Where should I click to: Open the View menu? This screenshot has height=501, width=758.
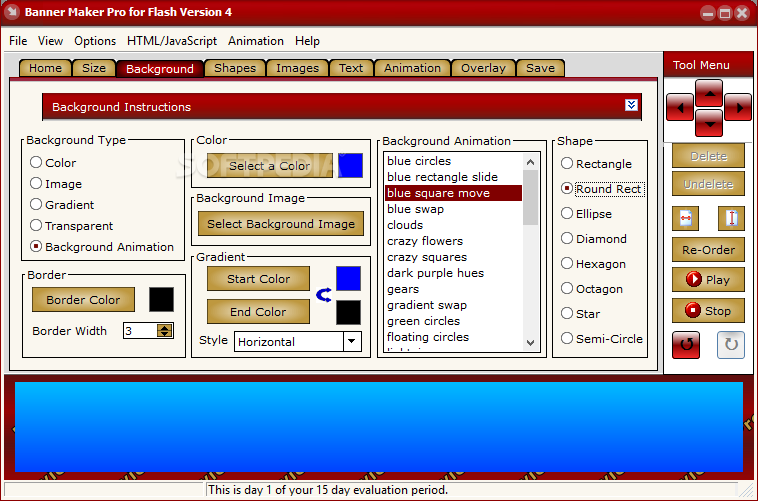tap(50, 41)
